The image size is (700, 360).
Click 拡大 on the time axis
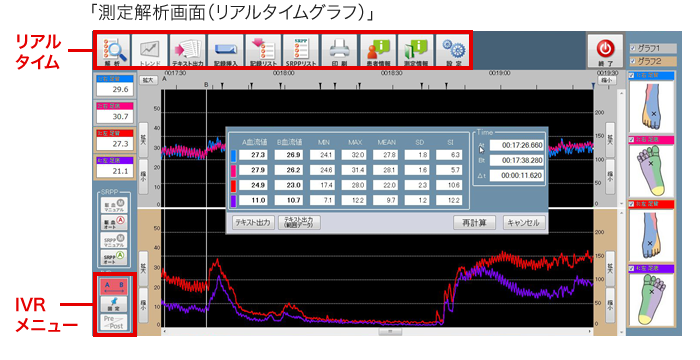click(x=148, y=80)
